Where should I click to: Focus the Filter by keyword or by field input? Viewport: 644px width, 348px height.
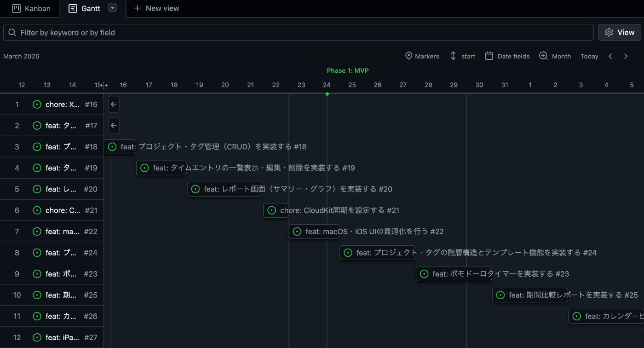click(298, 32)
